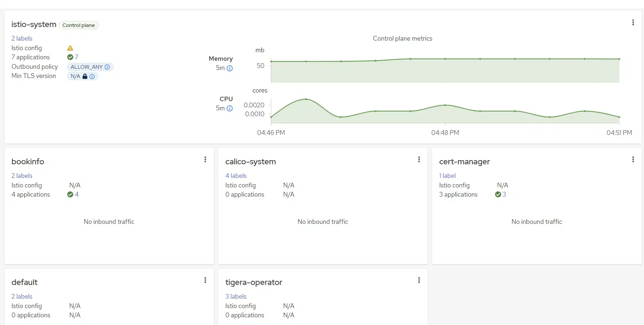This screenshot has width=644, height=325.
Task: Click lock icon in Min TLS version
Action: click(x=85, y=76)
